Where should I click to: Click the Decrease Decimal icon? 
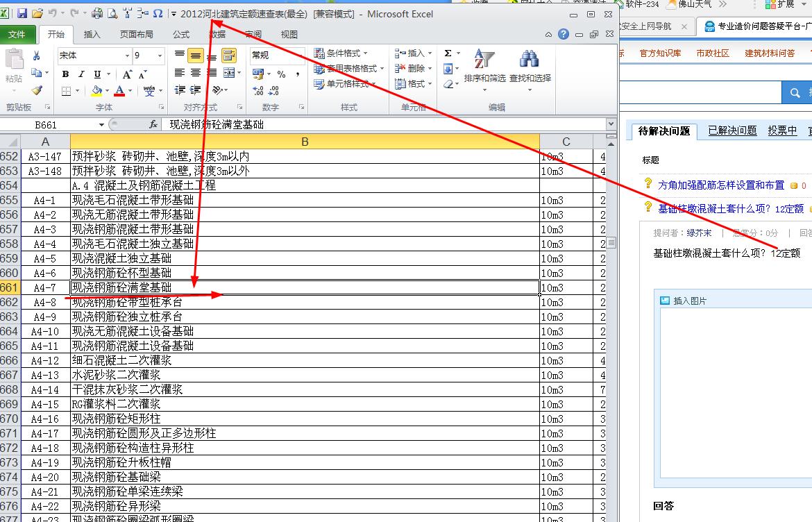(273, 91)
